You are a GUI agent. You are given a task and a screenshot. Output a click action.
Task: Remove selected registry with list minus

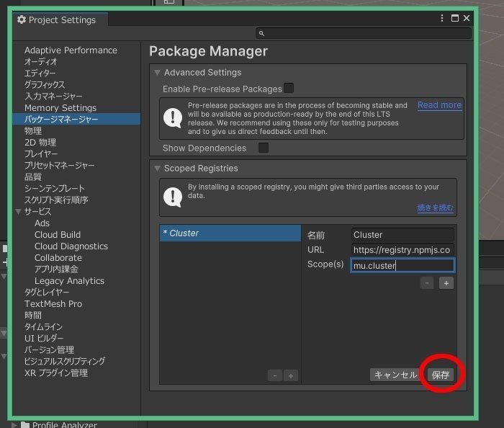click(x=275, y=375)
